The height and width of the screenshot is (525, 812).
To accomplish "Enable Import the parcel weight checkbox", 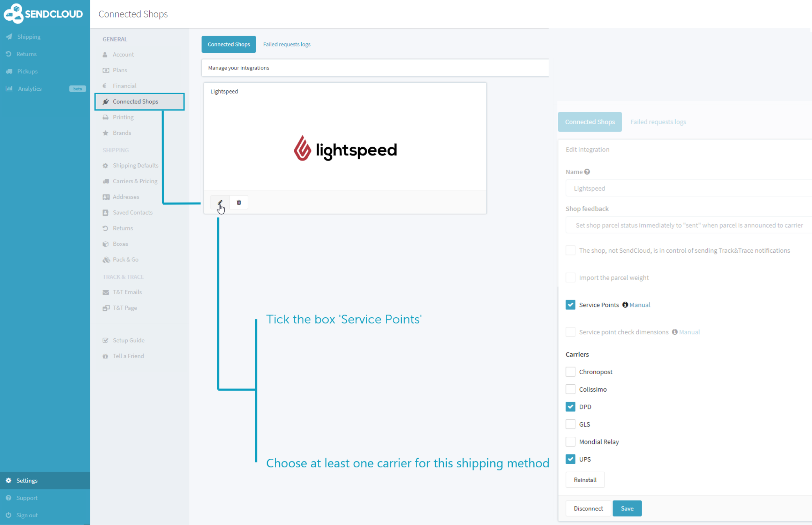I will (x=570, y=278).
